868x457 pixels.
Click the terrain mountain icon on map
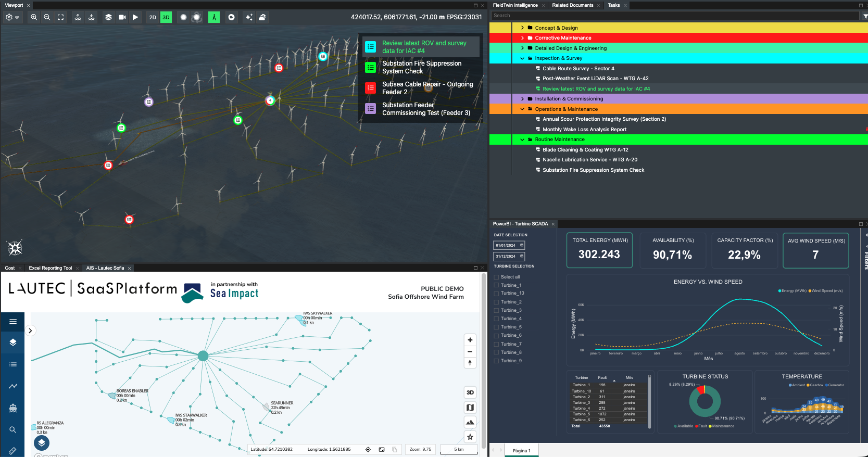click(x=470, y=422)
